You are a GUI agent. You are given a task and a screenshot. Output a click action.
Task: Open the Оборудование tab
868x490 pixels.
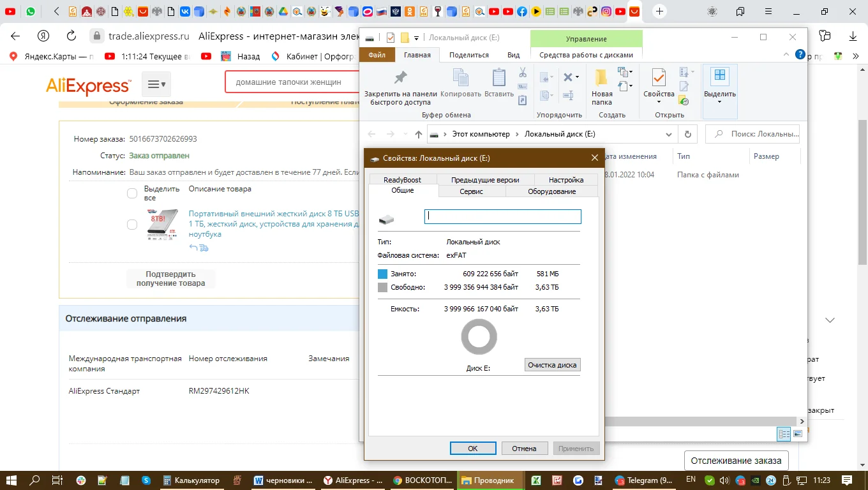[552, 191]
